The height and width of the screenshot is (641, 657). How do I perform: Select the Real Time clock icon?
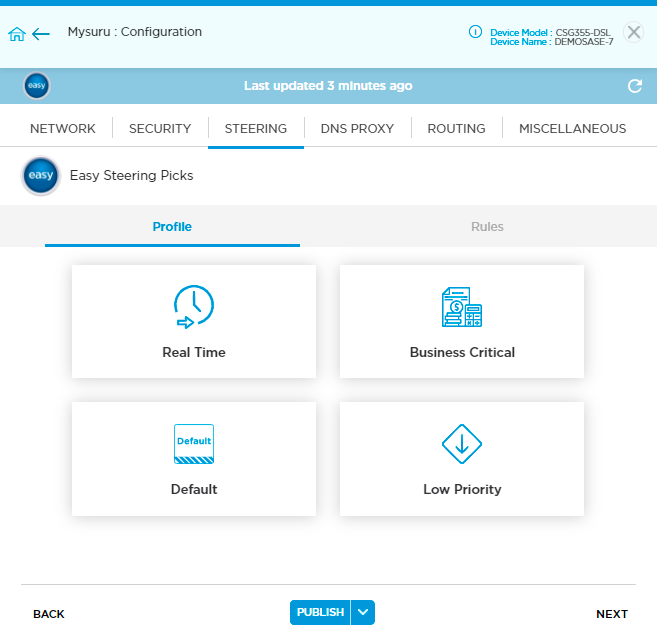[194, 307]
